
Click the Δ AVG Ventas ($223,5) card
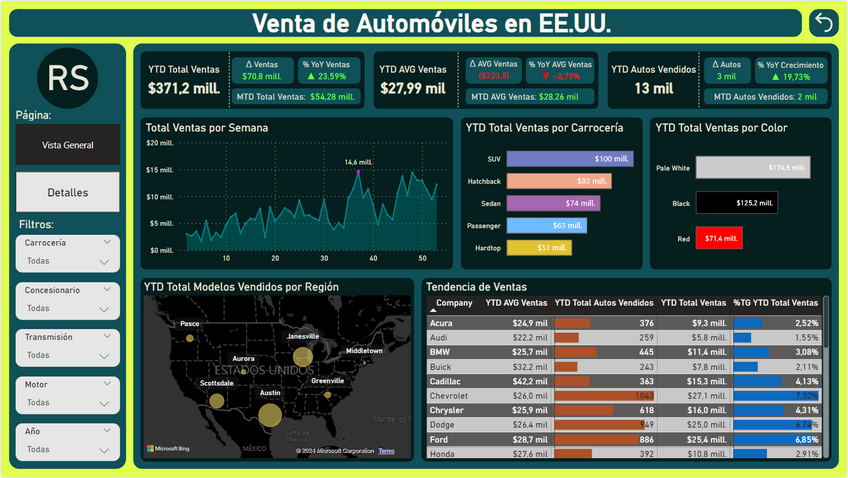[x=494, y=71]
